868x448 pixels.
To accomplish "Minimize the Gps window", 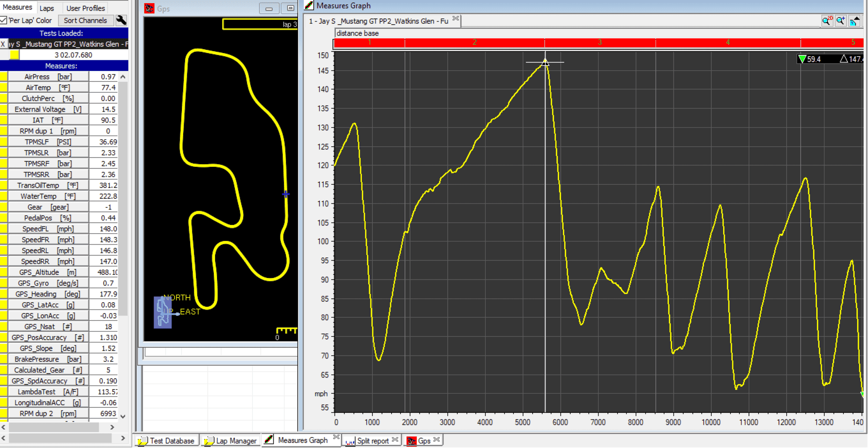I will [269, 8].
